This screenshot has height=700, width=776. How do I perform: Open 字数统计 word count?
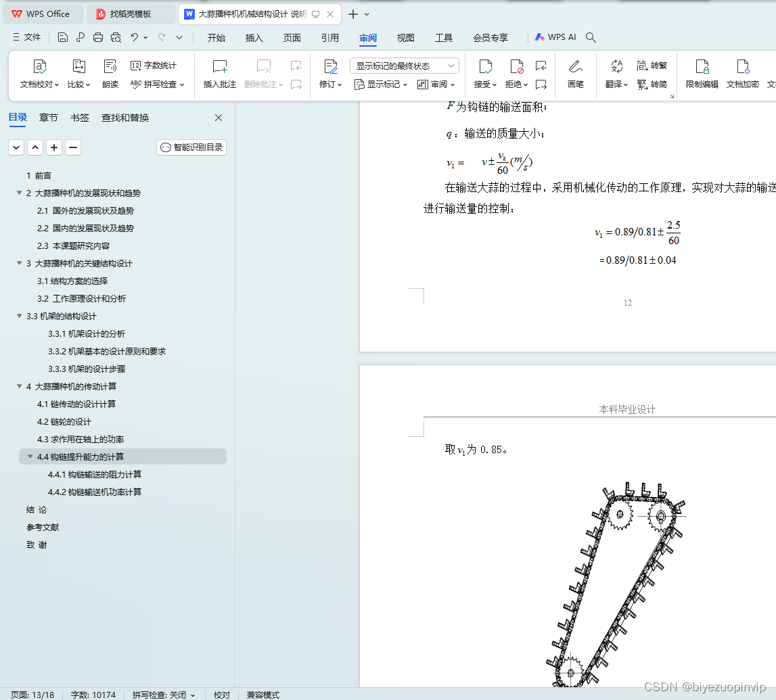pyautogui.click(x=154, y=66)
